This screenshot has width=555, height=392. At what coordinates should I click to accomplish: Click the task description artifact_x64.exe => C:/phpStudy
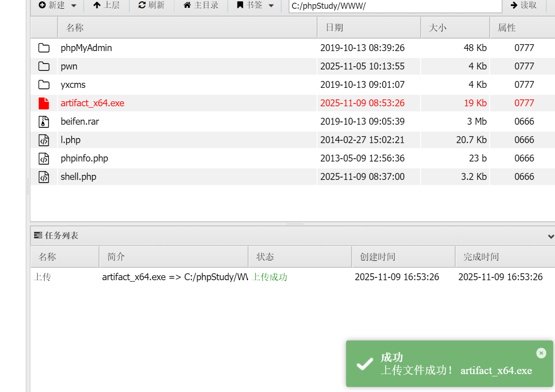[175, 277]
